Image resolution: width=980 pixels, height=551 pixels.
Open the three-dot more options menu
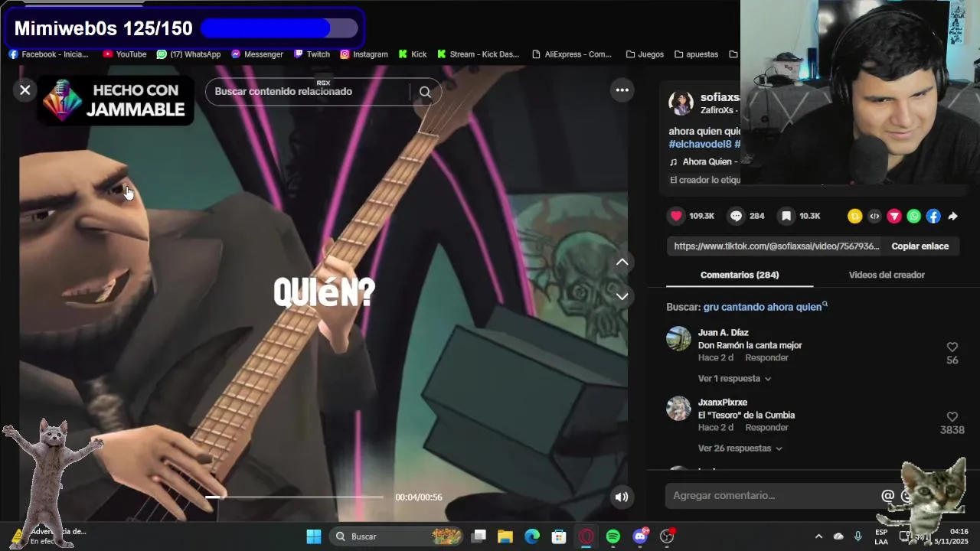[622, 90]
